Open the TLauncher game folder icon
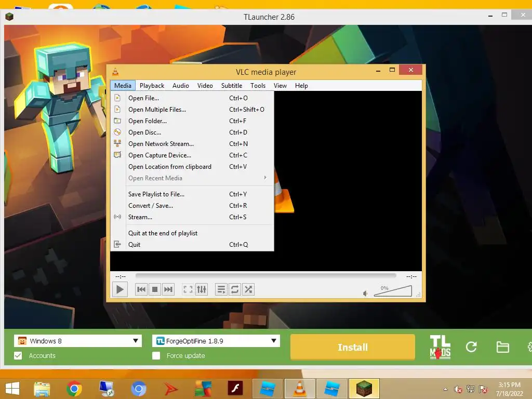The height and width of the screenshot is (399, 532). (502, 347)
